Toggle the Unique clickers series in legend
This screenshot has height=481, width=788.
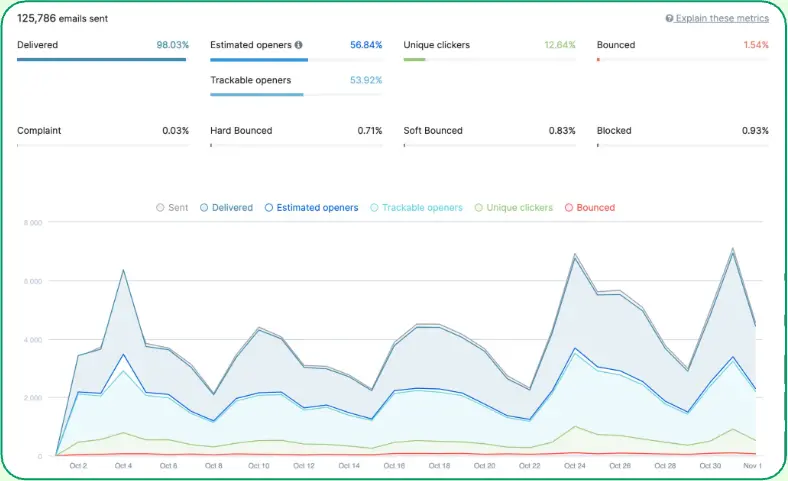[514, 208]
